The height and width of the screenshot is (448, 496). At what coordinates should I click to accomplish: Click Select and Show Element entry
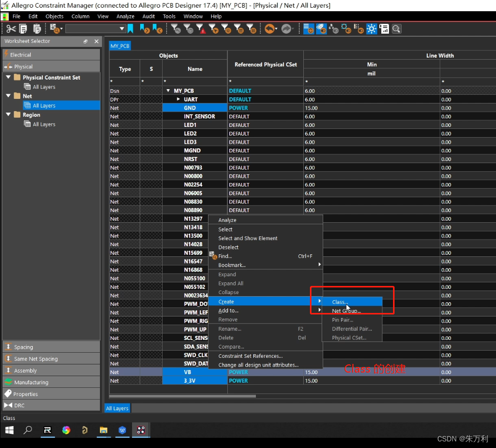(x=266, y=238)
